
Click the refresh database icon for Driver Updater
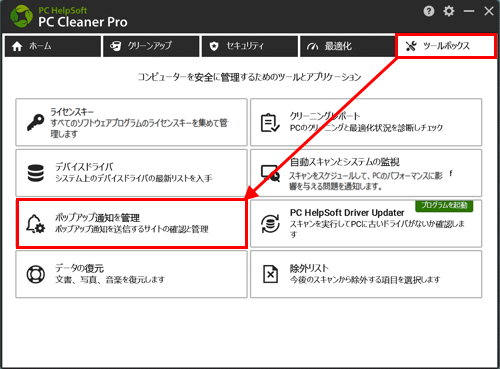(270, 224)
